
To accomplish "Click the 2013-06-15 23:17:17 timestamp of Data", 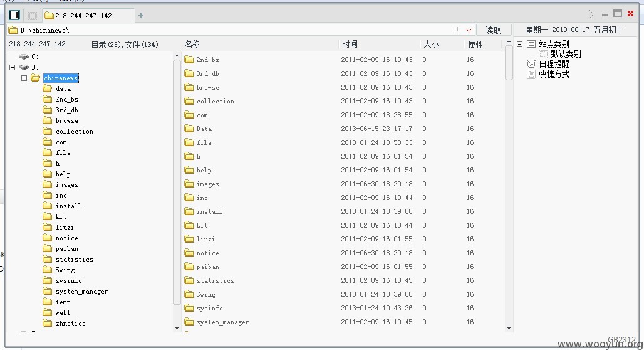I will click(377, 129).
